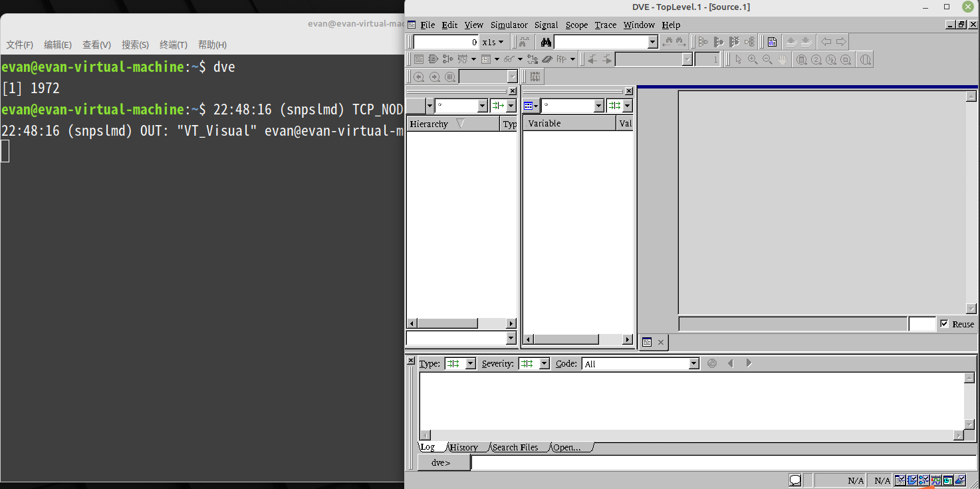The image size is (980, 489).
Task: Select the Search Files tab
Action: pos(515,446)
